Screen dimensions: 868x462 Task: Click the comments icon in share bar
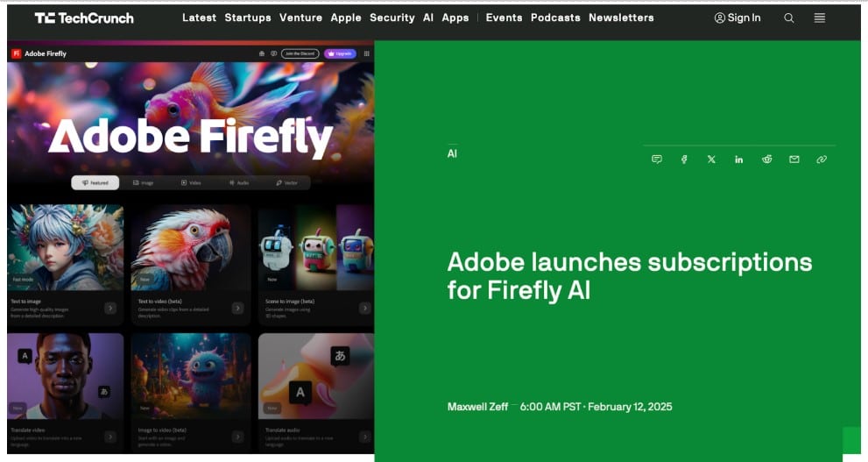(x=657, y=160)
